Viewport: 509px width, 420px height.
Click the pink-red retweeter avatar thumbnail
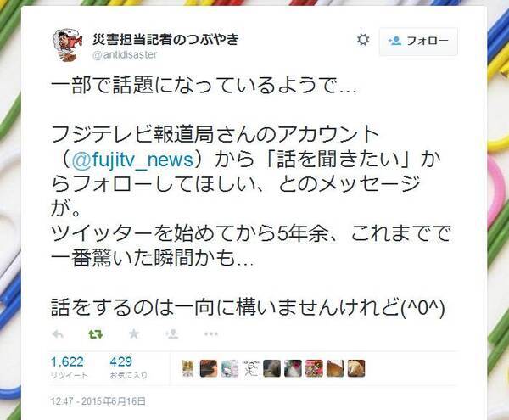click(314, 368)
